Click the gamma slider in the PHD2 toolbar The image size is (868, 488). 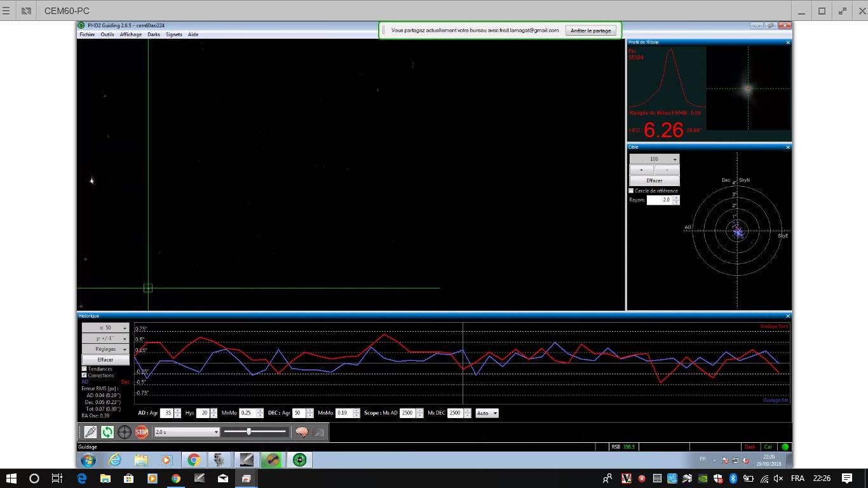coord(255,432)
